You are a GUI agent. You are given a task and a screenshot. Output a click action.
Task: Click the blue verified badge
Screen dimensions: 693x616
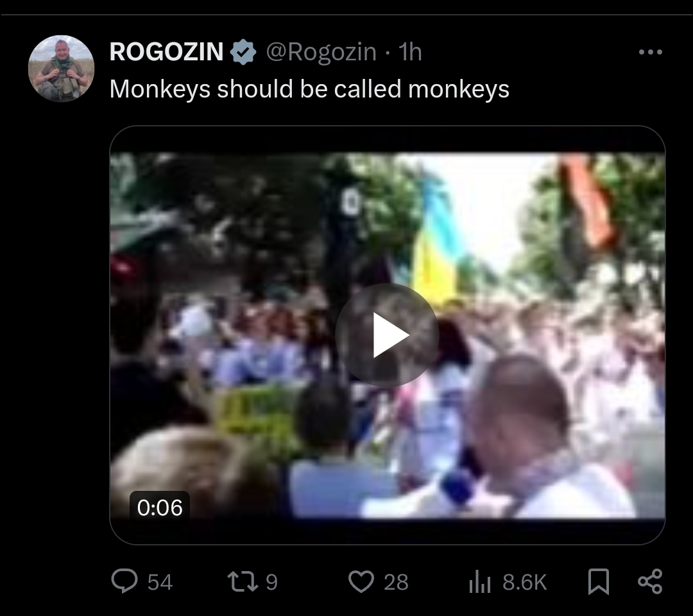[243, 52]
